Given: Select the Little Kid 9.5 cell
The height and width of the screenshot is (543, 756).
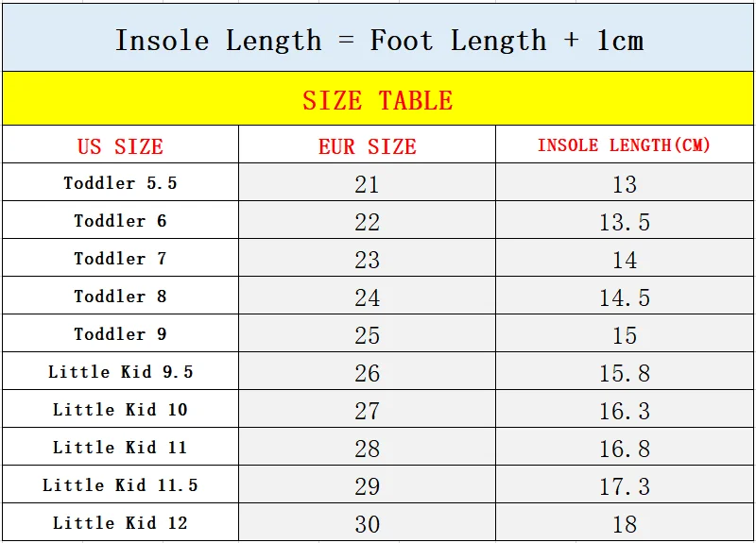Looking at the screenshot, I should (x=120, y=372).
